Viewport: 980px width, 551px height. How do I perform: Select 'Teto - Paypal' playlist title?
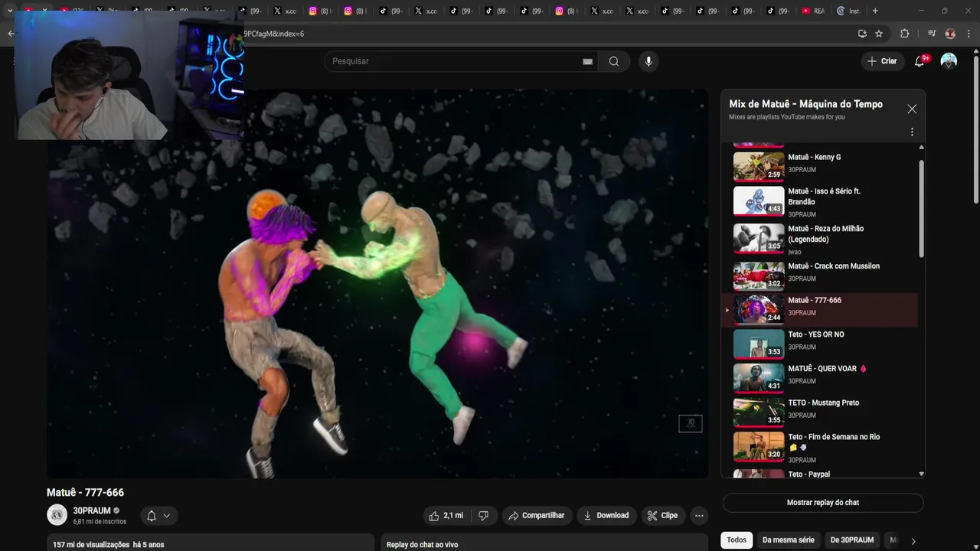click(808, 474)
